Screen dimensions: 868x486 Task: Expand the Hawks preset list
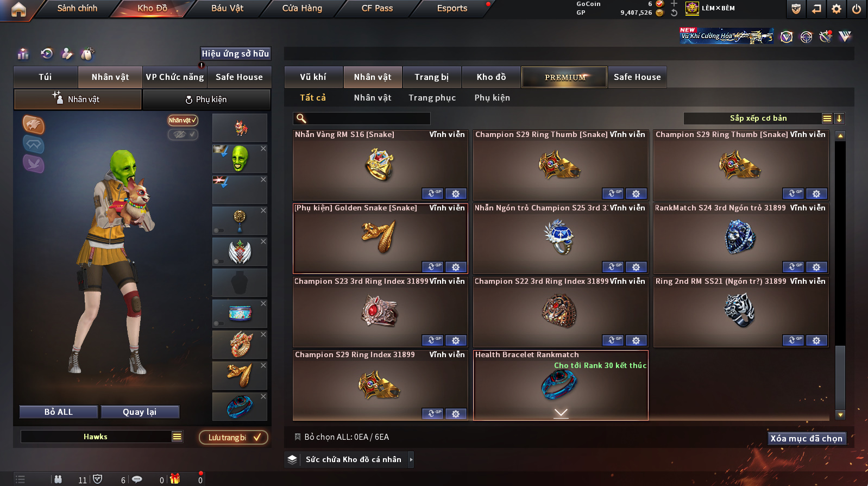point(177,437)
